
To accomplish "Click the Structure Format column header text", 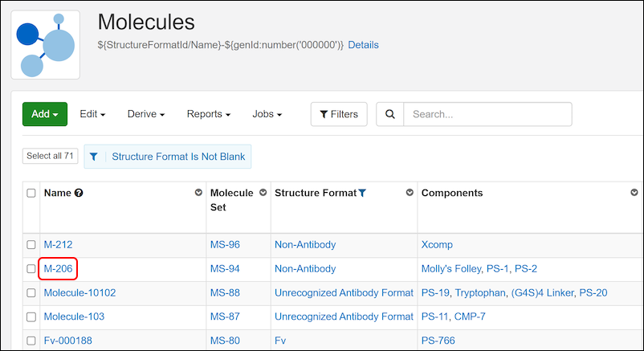I will coord(316,193).
